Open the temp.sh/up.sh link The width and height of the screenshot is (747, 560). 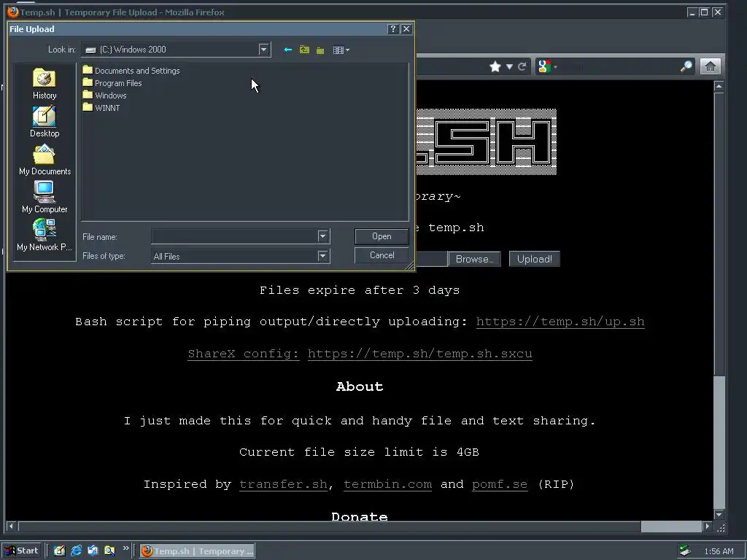click(560, 322)
